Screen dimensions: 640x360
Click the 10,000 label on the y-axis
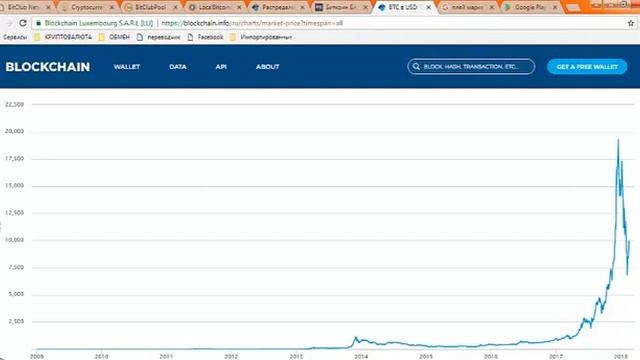coord(15,240)
